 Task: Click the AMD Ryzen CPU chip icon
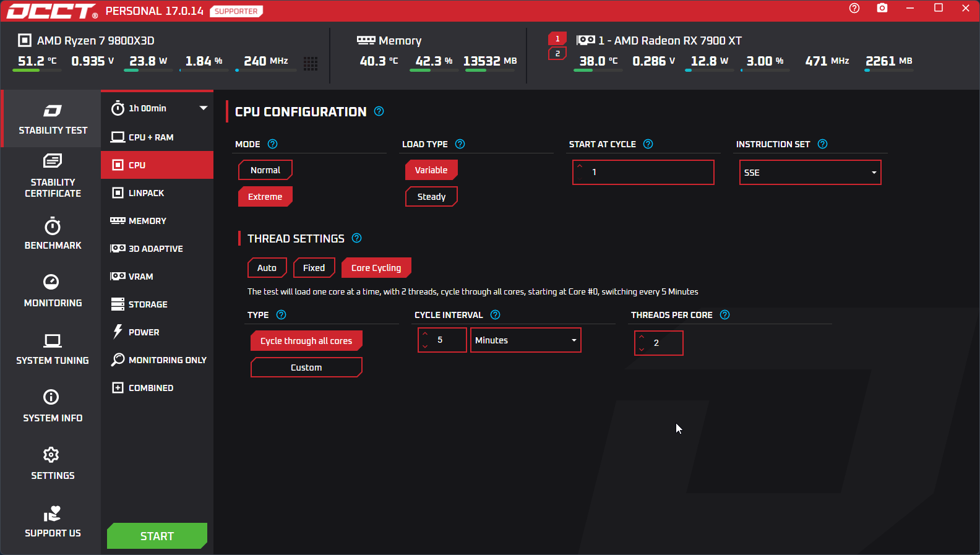point(25,40)
